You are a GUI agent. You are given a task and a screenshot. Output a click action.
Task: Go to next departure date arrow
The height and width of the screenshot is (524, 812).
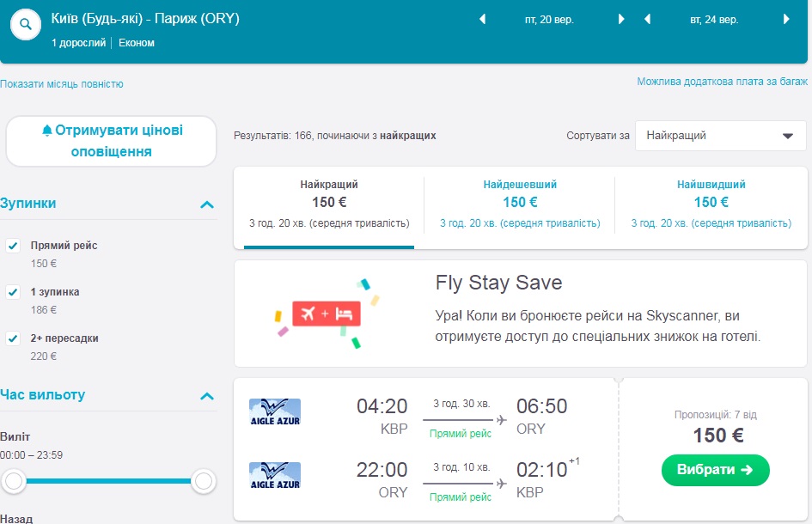[621, 19]
